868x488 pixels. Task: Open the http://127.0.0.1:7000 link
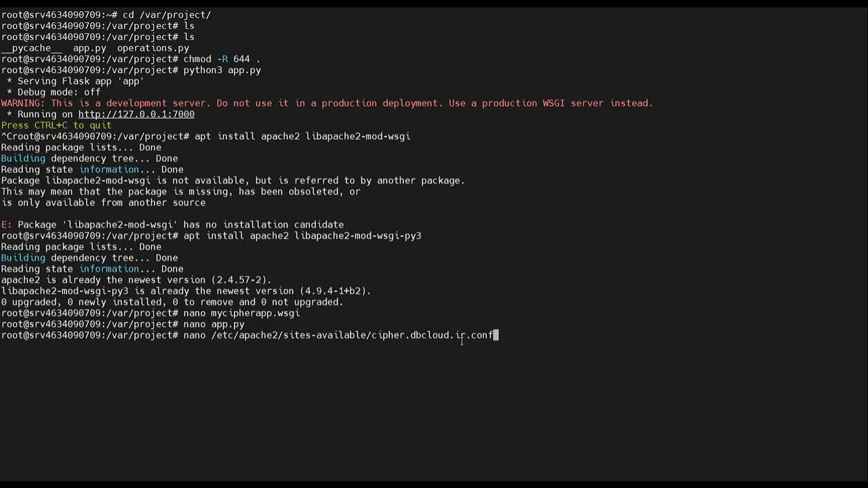136,115
